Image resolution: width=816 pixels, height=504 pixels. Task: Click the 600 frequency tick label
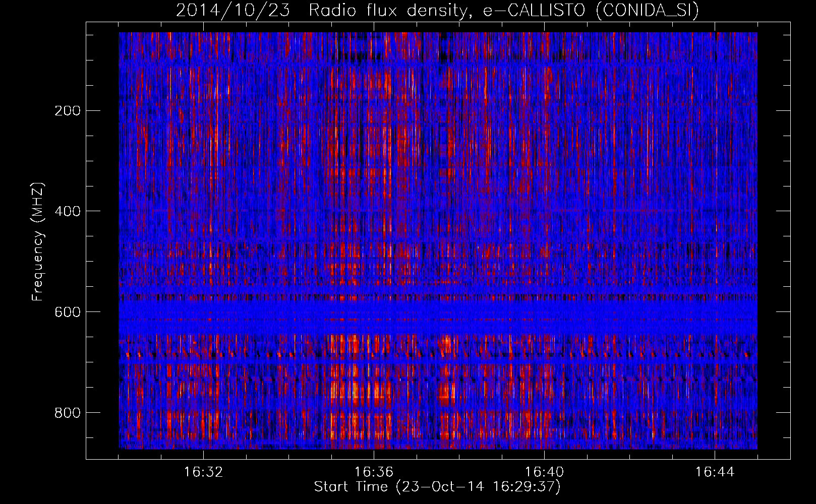pos(68,312)
